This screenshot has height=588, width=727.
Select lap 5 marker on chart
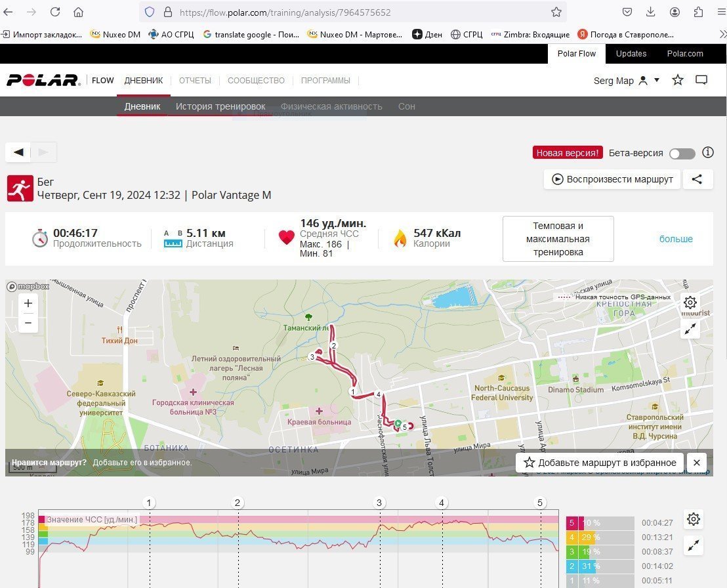[x=540, y=503]
